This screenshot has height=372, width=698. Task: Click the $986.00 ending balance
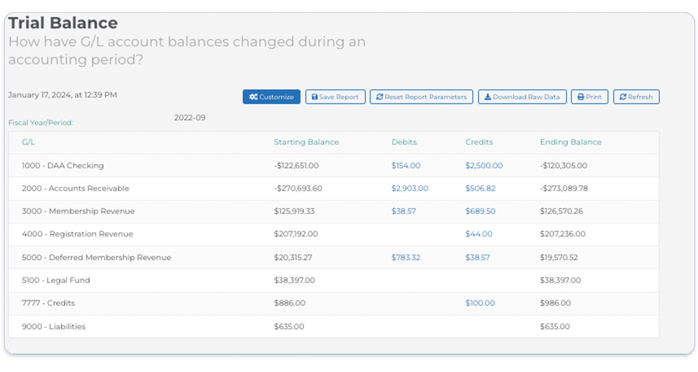556,303
